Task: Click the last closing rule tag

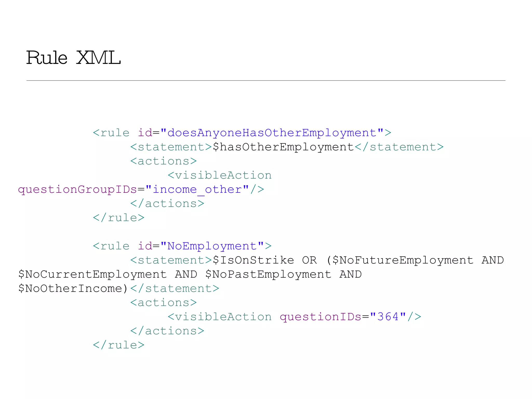Action: (119, 345)
